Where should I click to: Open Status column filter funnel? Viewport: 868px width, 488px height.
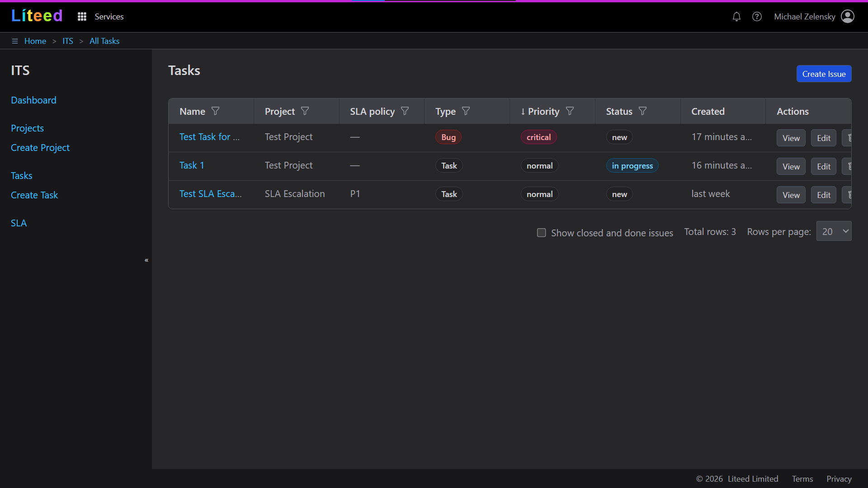coord(642,111)
